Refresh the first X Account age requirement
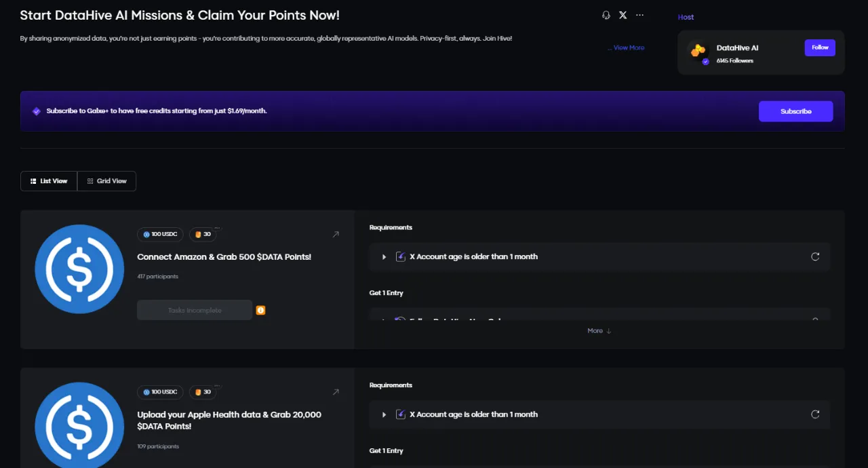Viewport: 868px width, 468px height. (x=815, y=256)
